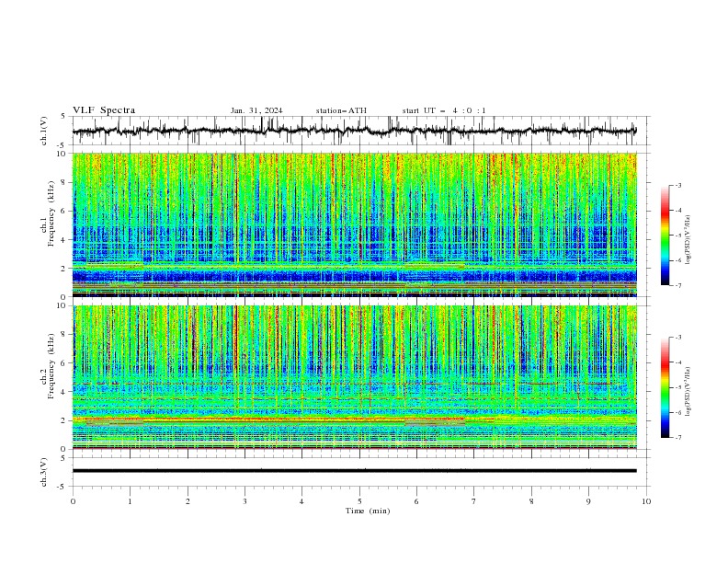The width and height of the screenshot is (728, 563).
Task: Click time axis tick label "1"
Action: [x=130, y=501]
